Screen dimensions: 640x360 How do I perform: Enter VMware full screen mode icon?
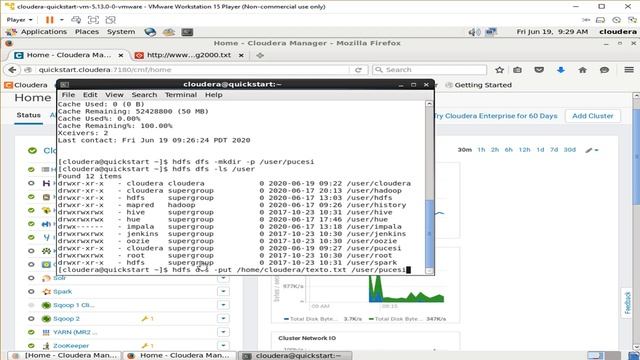coord(93,20)
